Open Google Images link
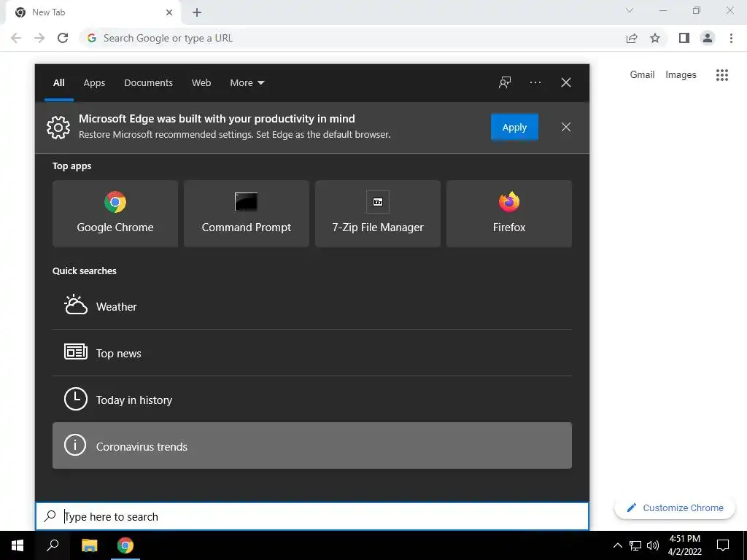Screen dimensions: 747x560 point(681,75)
